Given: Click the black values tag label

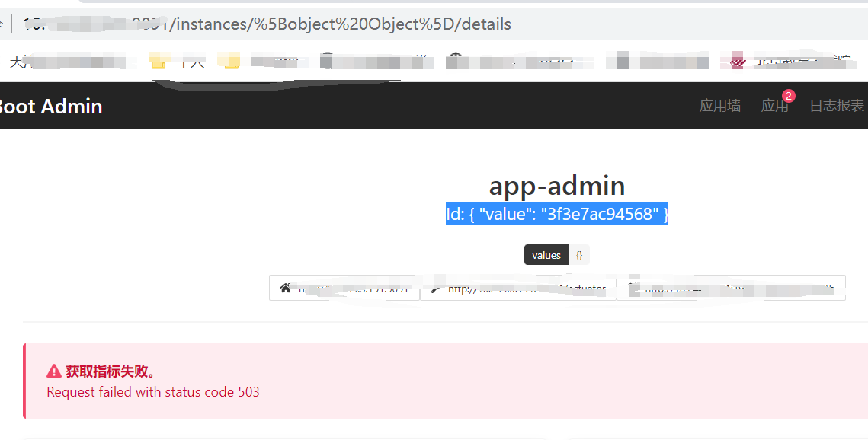Looking at the screenshot, I should (546, 254).
